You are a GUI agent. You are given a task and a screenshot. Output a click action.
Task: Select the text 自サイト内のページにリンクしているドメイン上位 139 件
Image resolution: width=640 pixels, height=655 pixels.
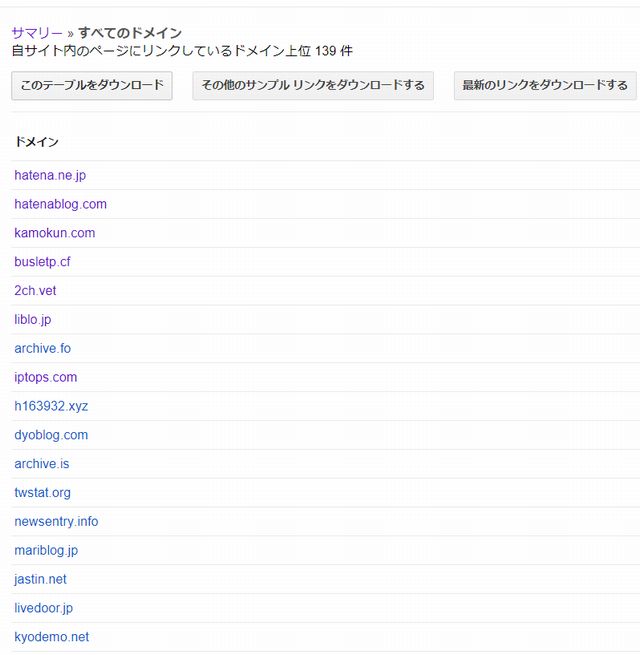pyautogui.click(x=182, y=51)
